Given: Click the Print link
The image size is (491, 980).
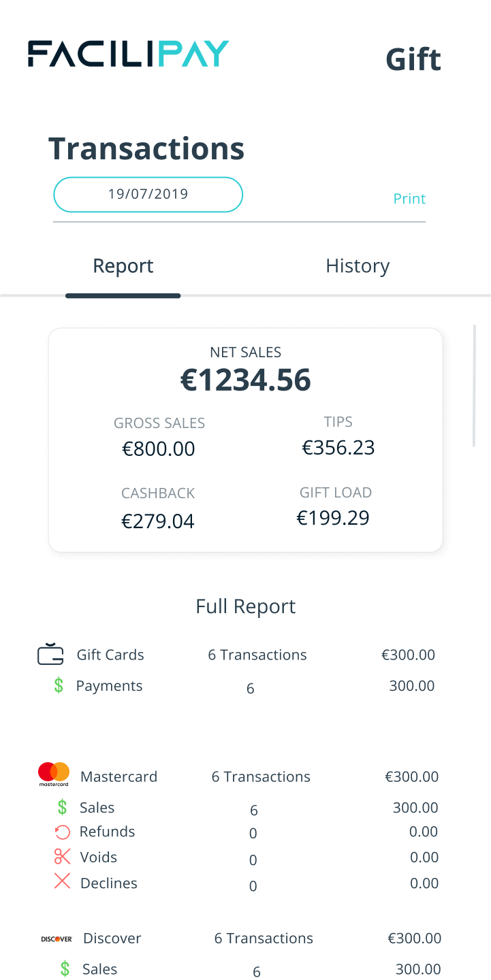Looking at the screenshot, I should point(409,198).
